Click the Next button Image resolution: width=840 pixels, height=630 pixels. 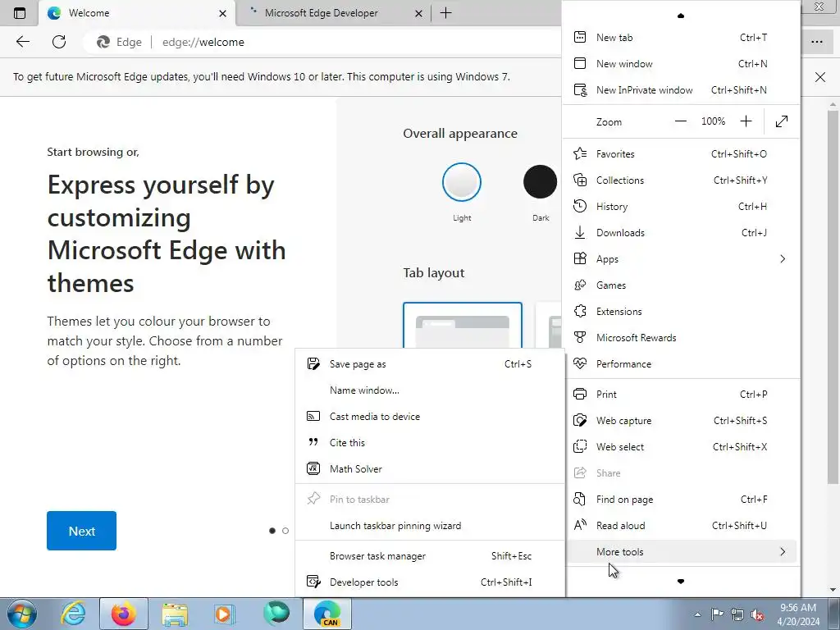(81, 531)
